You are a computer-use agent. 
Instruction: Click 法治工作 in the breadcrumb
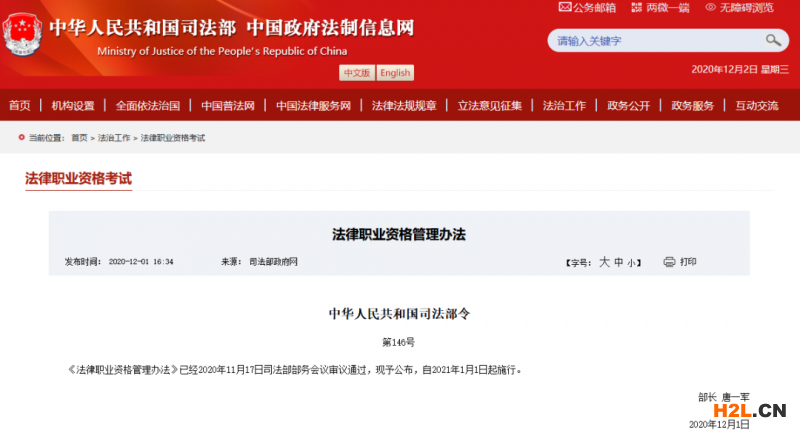tap(114, 138)
